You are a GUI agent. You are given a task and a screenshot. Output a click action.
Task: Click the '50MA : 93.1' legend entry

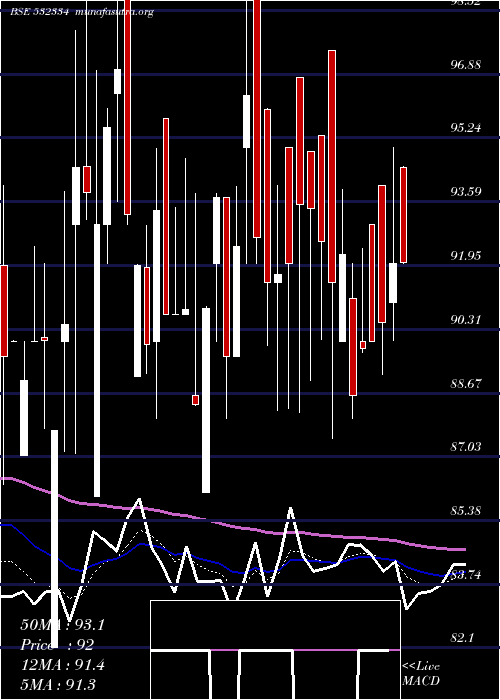pos(62,625)
